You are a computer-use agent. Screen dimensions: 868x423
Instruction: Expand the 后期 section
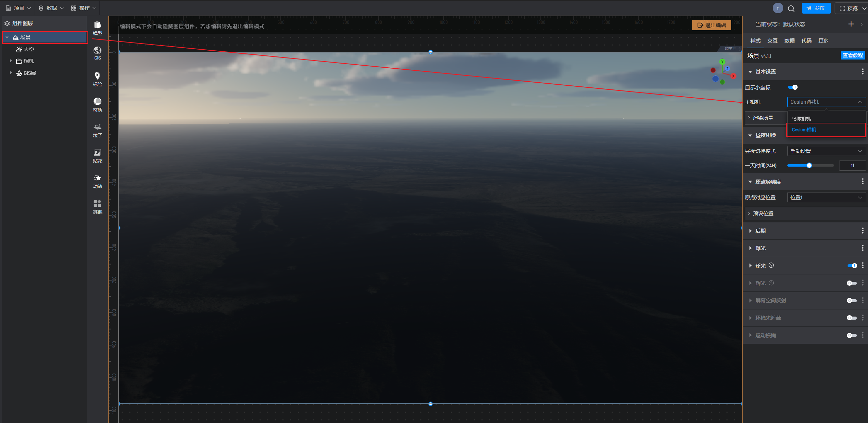pyautogui.click(x=760, y=231)
